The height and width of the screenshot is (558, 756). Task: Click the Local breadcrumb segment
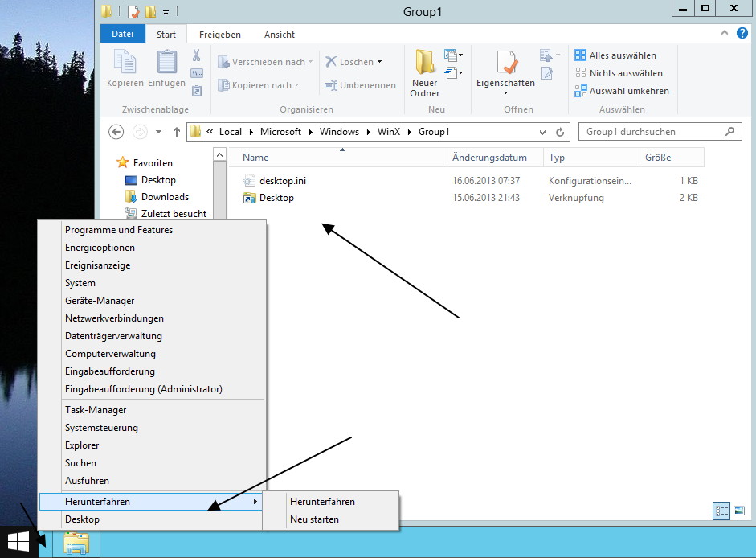pyautogui.click(x=230, y=132)
